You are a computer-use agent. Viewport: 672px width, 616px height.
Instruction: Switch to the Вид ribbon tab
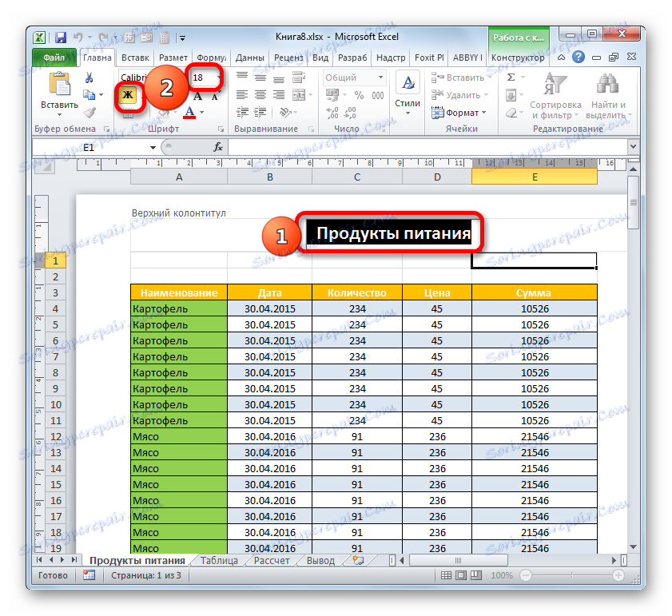pos(320,58)
